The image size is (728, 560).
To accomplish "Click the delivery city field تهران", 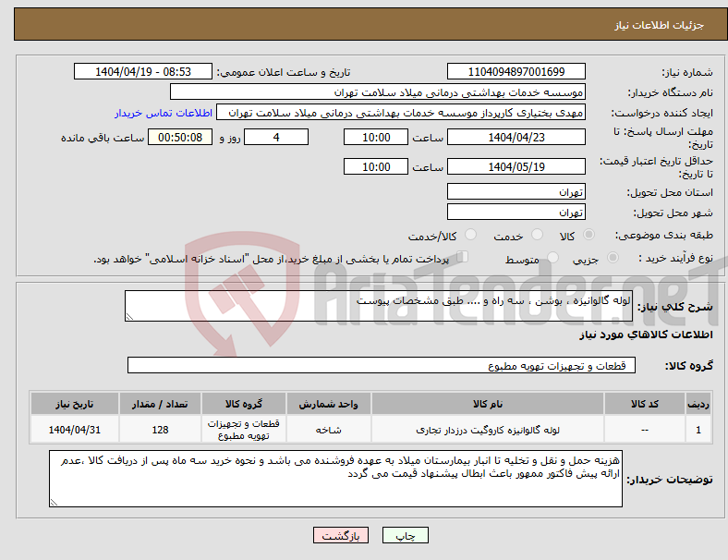I will 516,212.
